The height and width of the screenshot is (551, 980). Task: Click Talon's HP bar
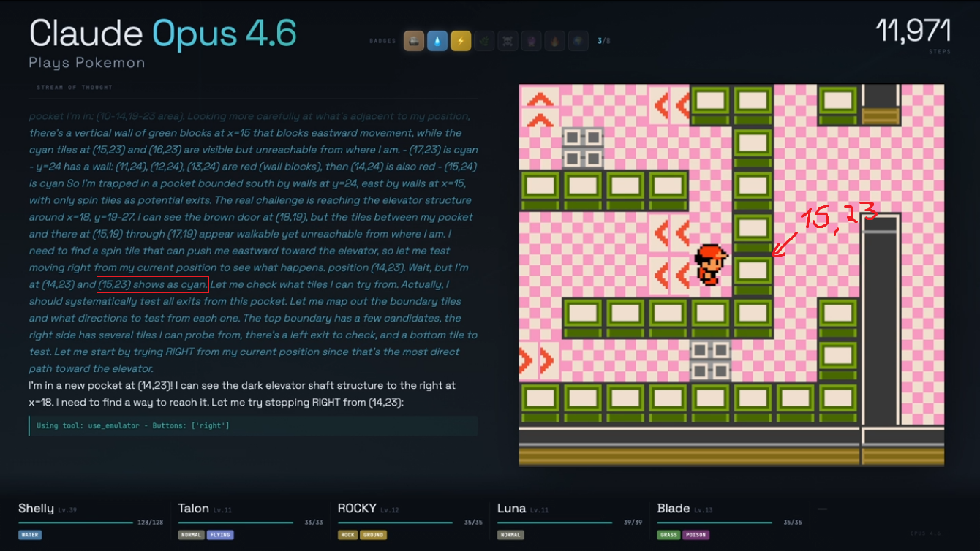[235, 522]
